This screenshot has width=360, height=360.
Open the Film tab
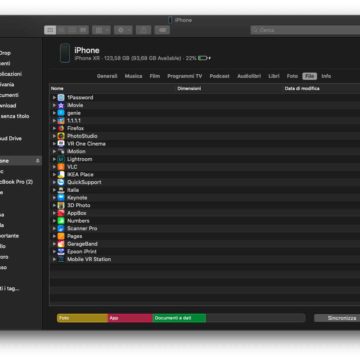[x=155, y=76]
